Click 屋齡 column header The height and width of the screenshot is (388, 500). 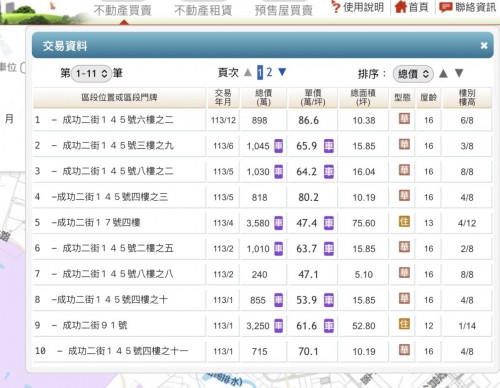(x=429, y=97)
